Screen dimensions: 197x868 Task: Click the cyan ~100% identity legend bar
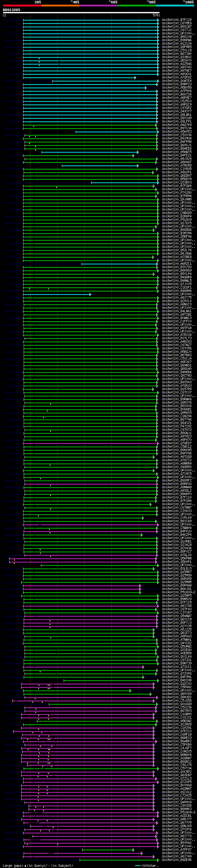pyautogui.click(x=175, y=6)
